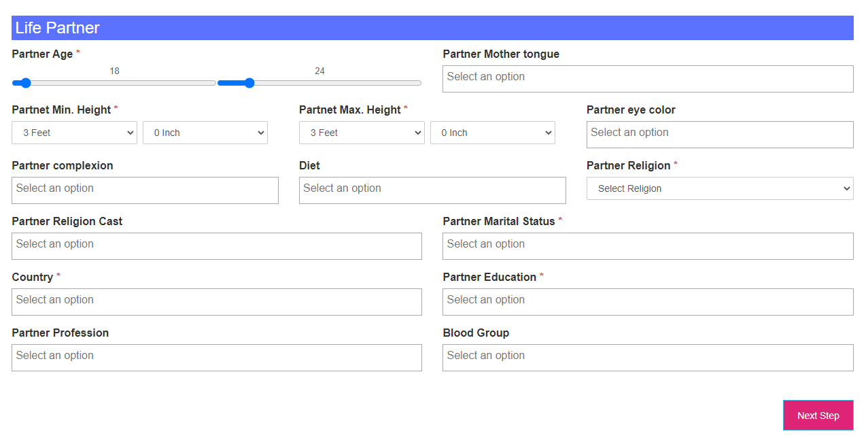Image resolution: width=868 pixels, height=438 pixels.
Task: Open the Partner complexion option field
Action: tap(145, 190)
